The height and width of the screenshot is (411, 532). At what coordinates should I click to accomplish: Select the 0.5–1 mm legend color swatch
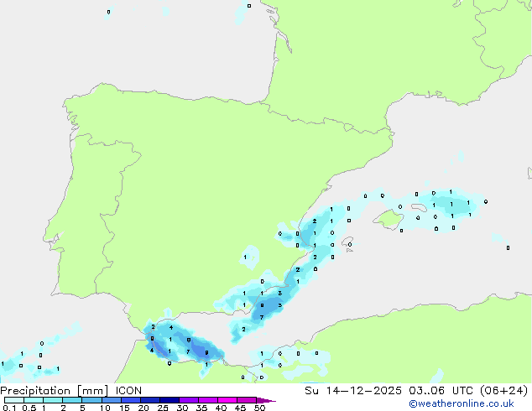(34, 400)
